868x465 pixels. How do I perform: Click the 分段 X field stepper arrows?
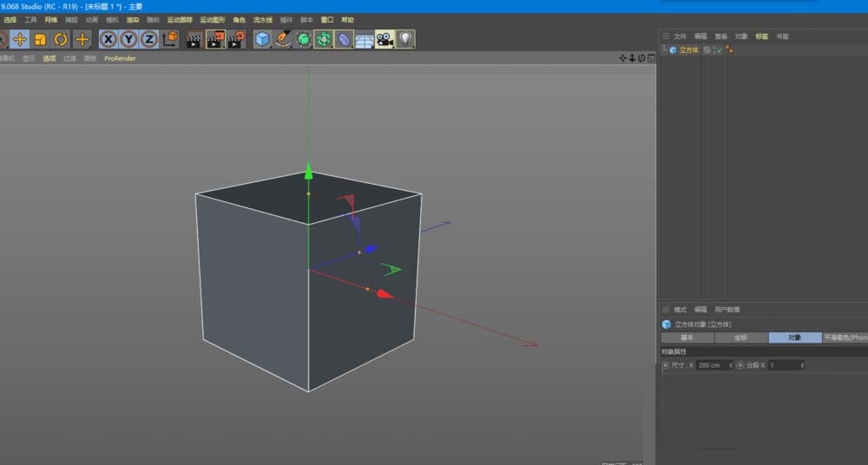801,365
